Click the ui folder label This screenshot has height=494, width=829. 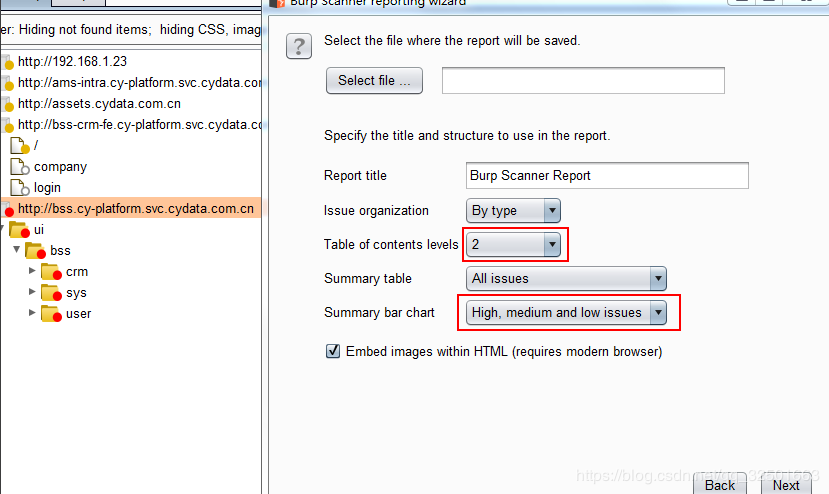[x=39, y=230]
